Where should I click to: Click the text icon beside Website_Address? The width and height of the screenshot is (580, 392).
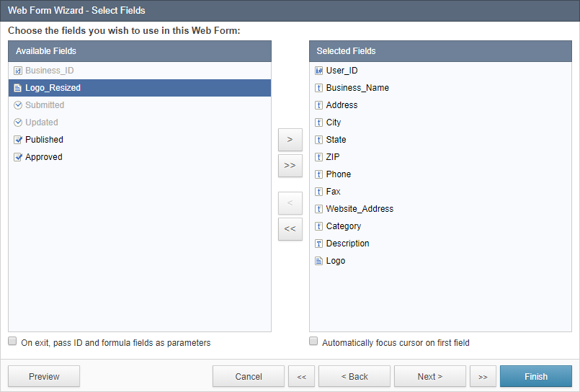coord(318,209)
